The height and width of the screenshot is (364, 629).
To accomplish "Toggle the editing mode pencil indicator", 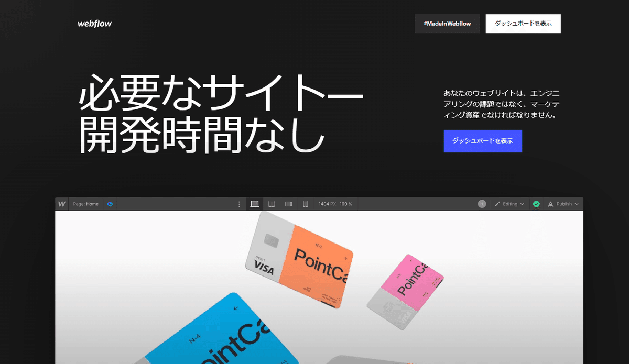I will click(497, 204).
